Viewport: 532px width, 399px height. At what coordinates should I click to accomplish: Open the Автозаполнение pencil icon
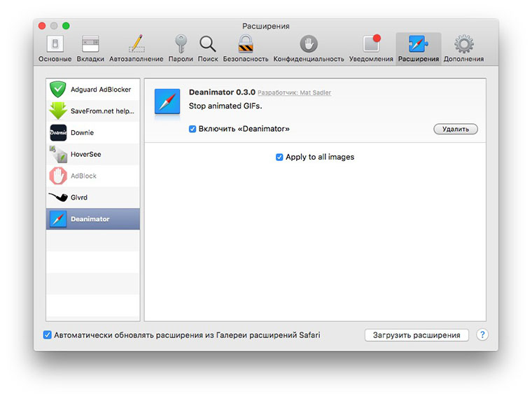click(x=136, y=43)
